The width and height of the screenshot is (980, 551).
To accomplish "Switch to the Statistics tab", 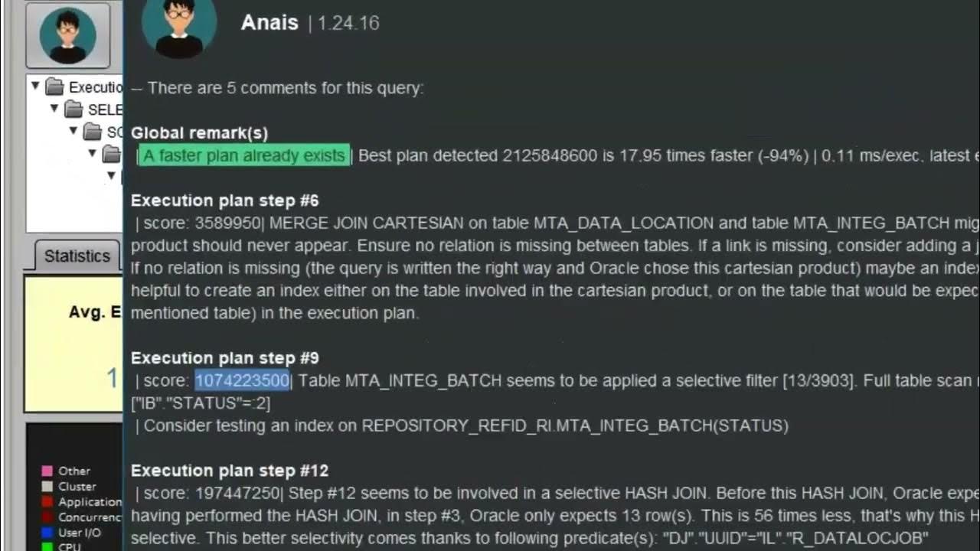I will click(x=77, y=256).
